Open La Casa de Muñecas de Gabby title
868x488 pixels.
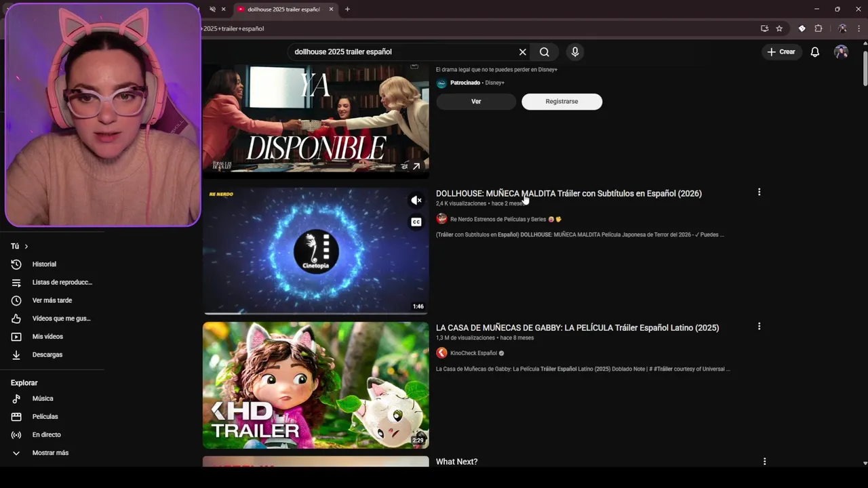[577, 328]
